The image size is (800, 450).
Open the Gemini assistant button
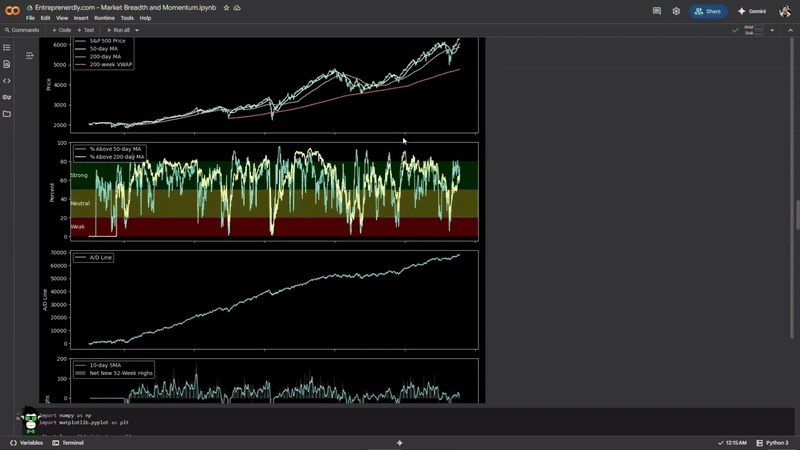click(752, 11)
